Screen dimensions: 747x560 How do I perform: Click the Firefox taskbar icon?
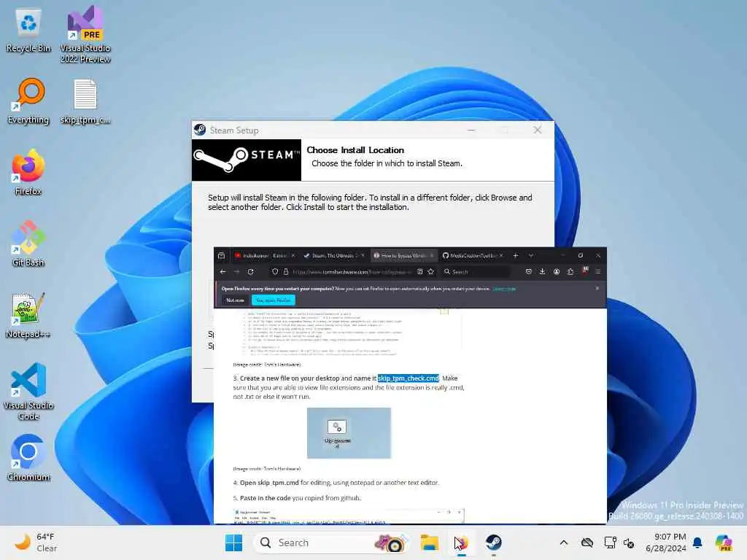(x=461, y=542)
